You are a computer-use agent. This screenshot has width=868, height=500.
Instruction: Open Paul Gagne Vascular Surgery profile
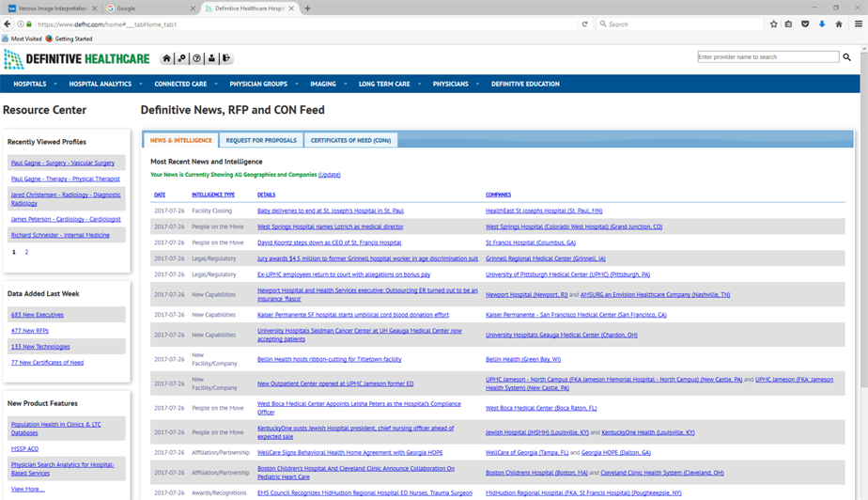[63, 163]
